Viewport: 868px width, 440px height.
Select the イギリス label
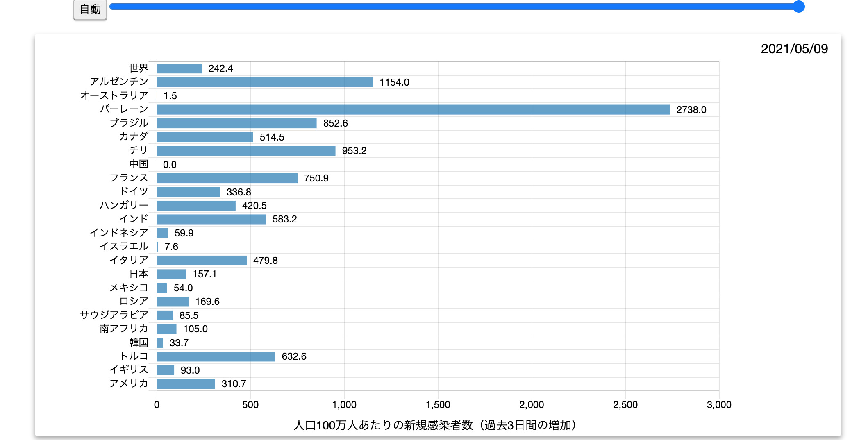[x=129, y=370]
